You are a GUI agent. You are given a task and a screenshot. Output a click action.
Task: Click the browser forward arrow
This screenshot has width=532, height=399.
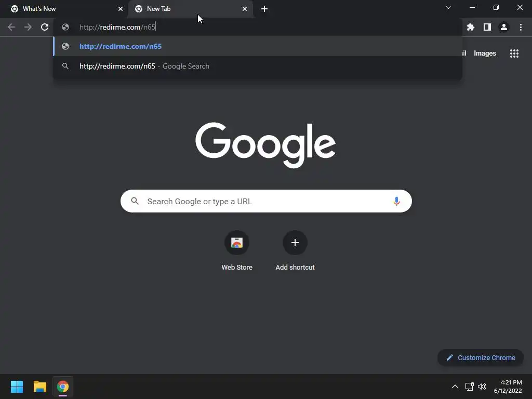click(x=28, y=27)
